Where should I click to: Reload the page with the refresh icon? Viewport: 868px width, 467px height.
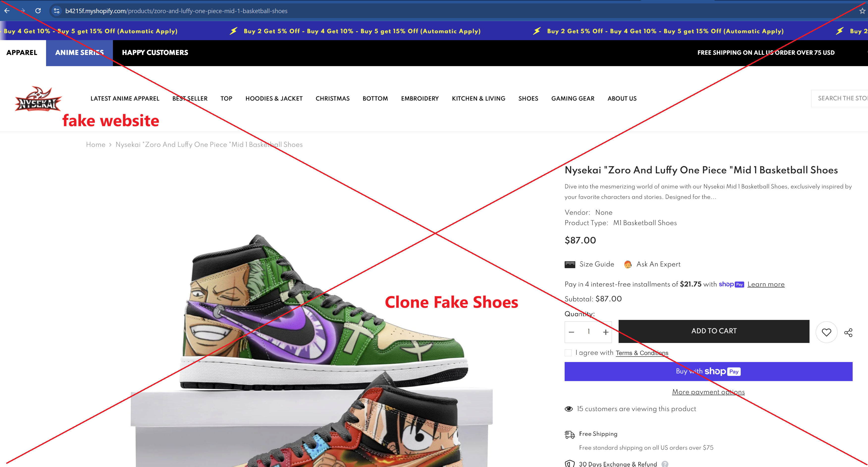click(x=38, y=11)
